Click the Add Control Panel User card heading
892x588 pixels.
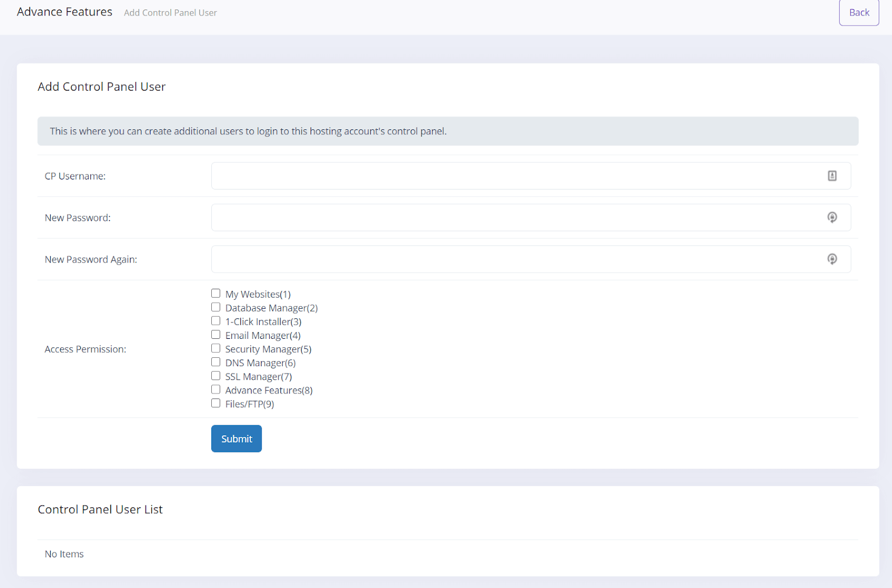pyautogui.click(x=101, y=86)
